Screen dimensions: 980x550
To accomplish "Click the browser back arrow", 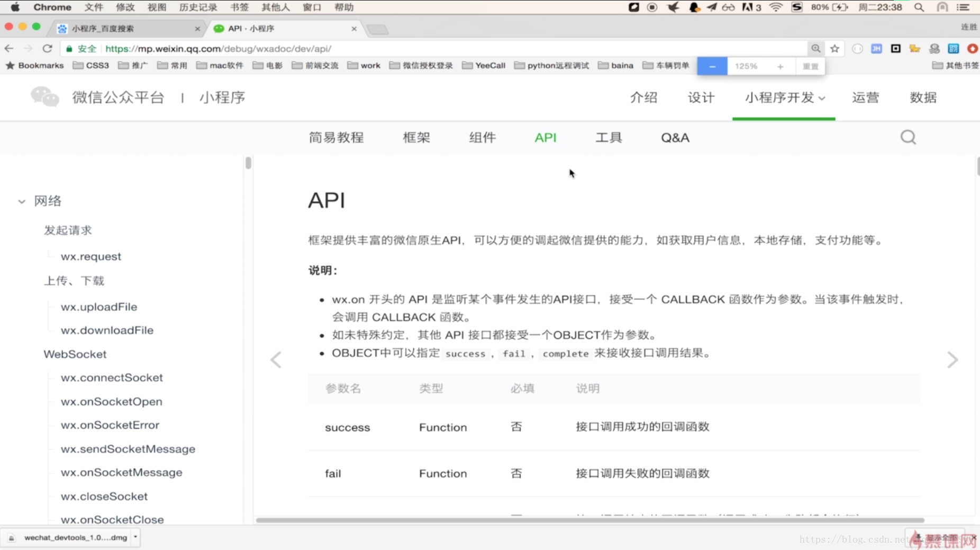I will (x=9, y=49).
